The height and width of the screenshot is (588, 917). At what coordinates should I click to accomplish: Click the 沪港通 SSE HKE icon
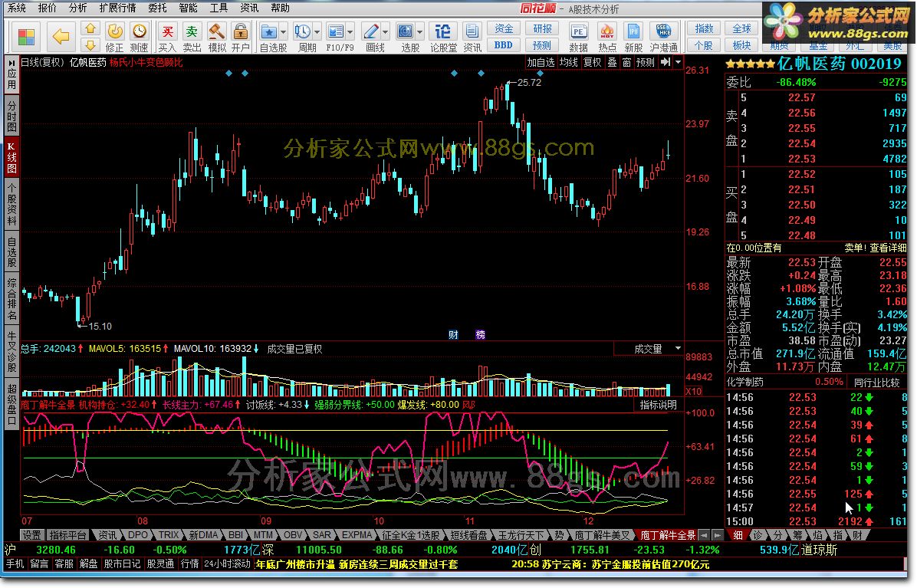click(663, 31)
